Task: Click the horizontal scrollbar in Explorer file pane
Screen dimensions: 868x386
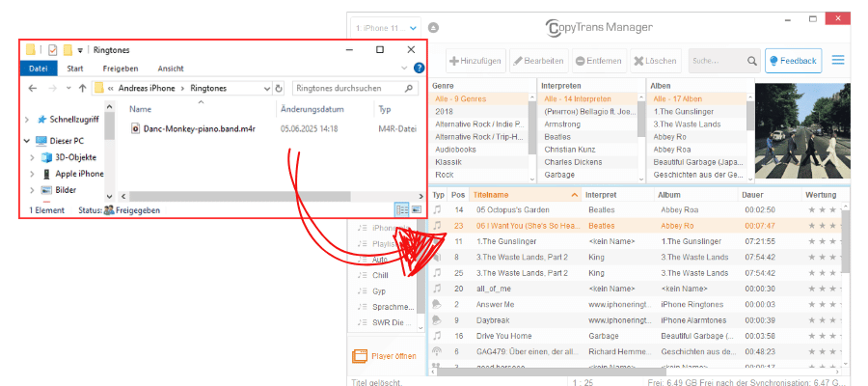Action: coord(239,196)
